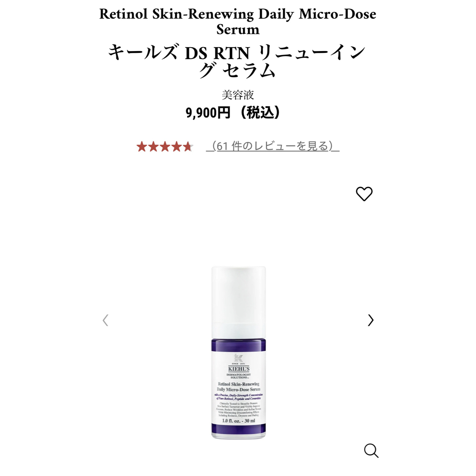Click Retinol Skin-Renewing text on bottle label
Screen dimensions: 476x476
click(238, 384)
